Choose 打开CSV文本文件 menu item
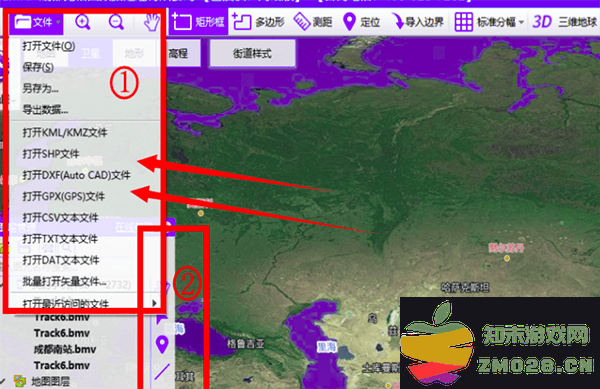The width and height of the screenshot is (600, 389). (x=60, y=218)
